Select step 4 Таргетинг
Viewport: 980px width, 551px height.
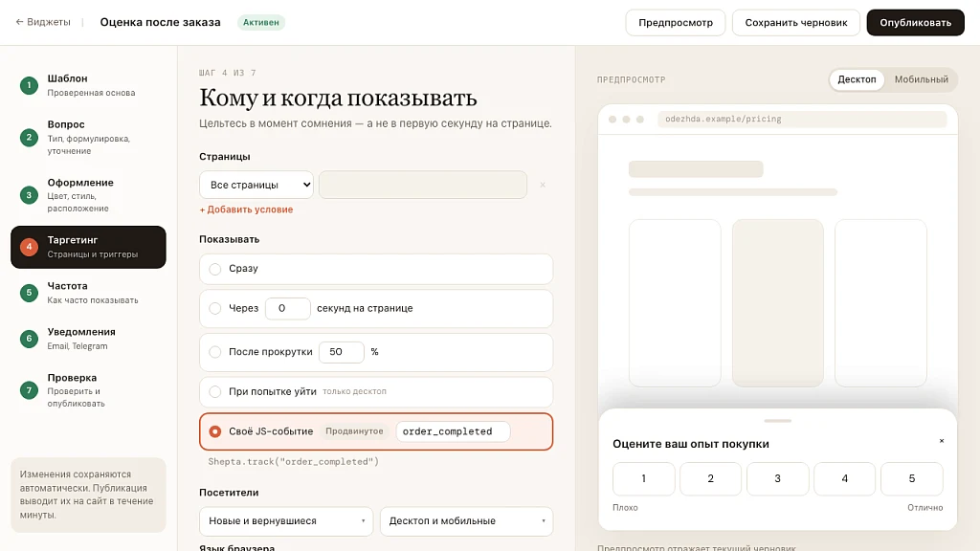coord(88,248)
